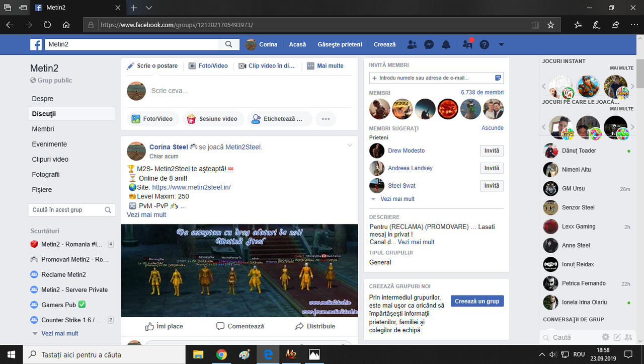Refresh the page with reload icon

47,25
